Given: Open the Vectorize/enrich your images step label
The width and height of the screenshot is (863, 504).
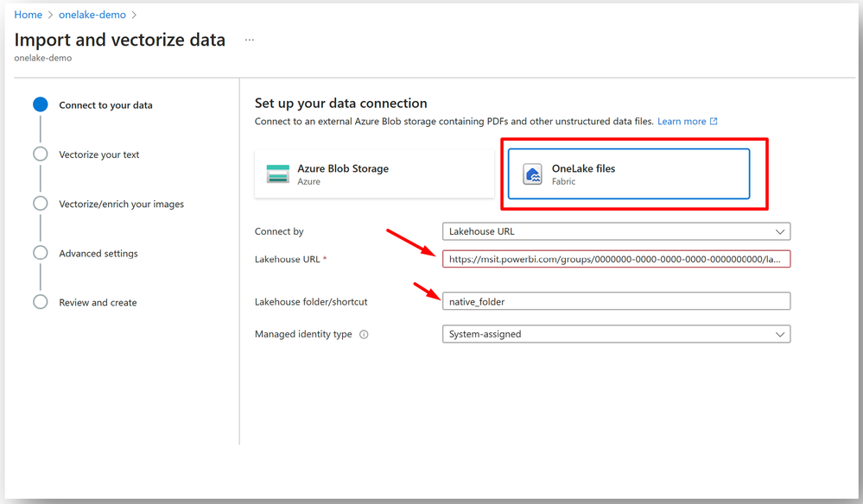Looking at the screenshot, I should coord(122,204).
